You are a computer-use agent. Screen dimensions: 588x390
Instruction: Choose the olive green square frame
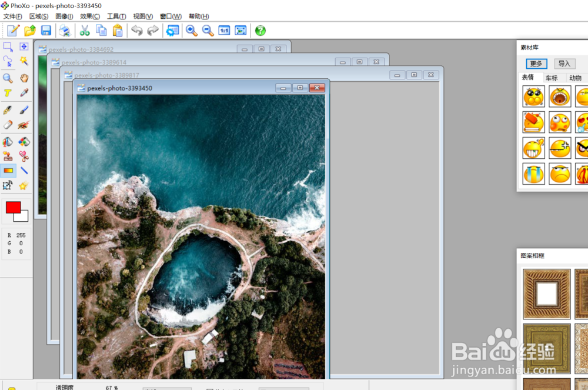[547, 348]
